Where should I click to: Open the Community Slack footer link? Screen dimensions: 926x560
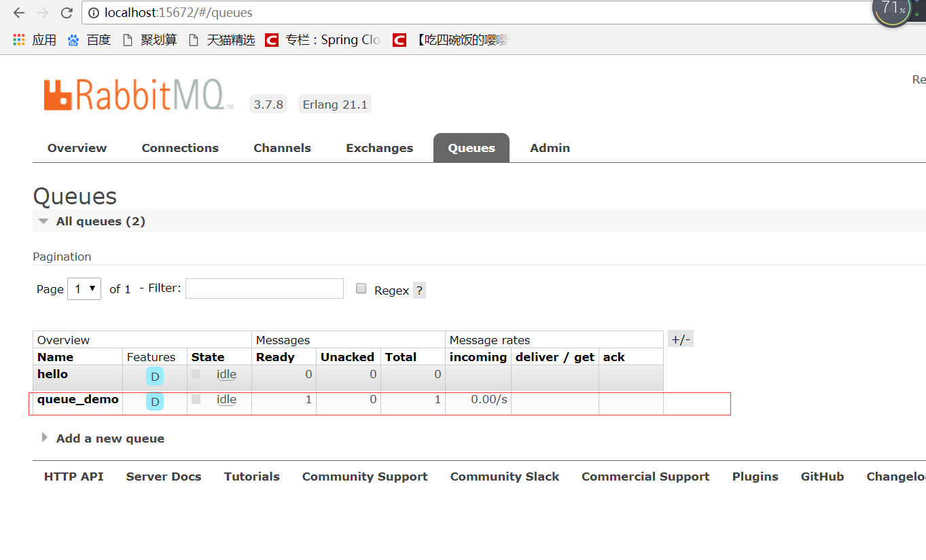[505, 477]
